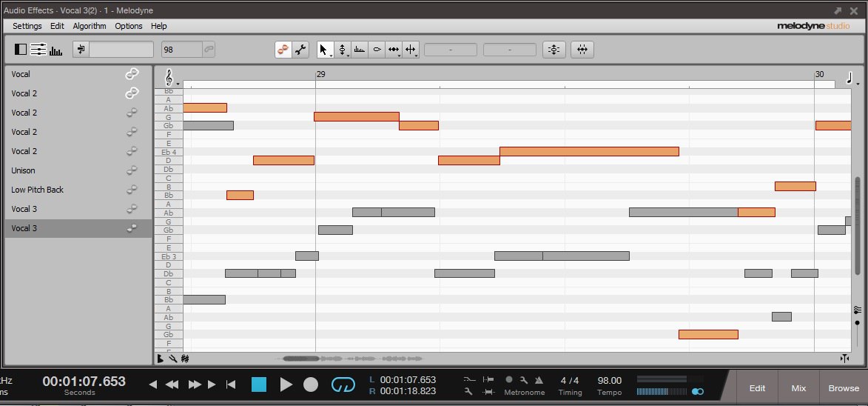Open the Options menu
Image resolution: width=868 pixels, height=406 pixels.
[x=129, y=26]
